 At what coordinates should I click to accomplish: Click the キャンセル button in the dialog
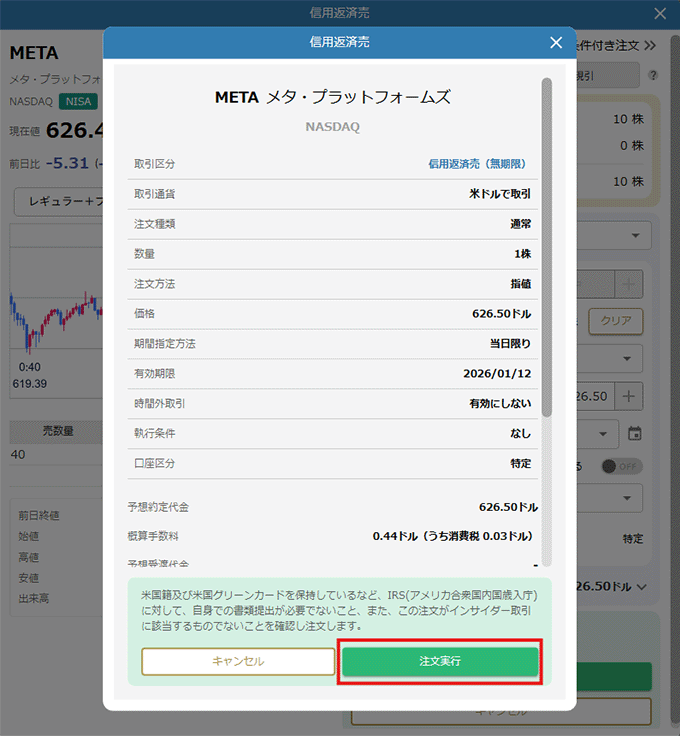coord(238,661)
